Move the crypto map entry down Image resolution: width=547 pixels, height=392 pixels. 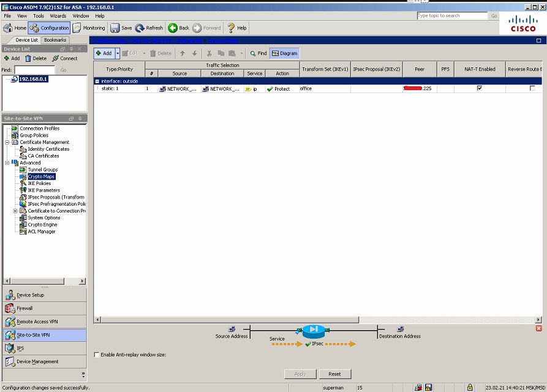click(x=195, y=53)
